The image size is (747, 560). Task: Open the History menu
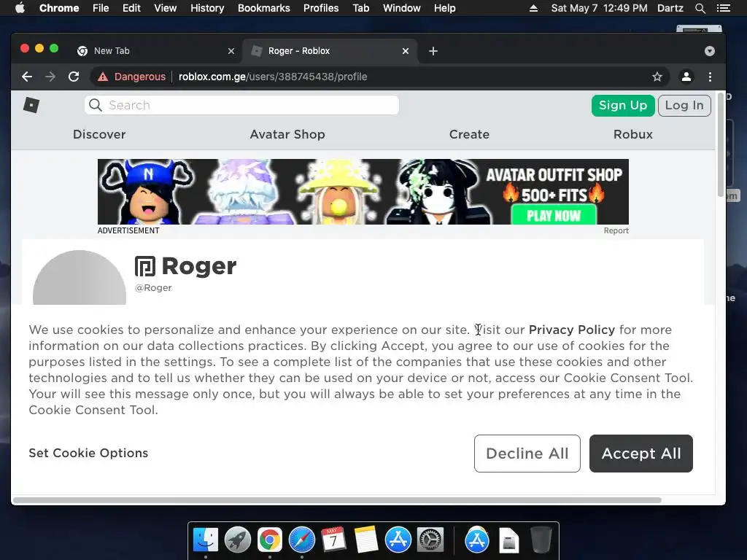pos(207,8)
